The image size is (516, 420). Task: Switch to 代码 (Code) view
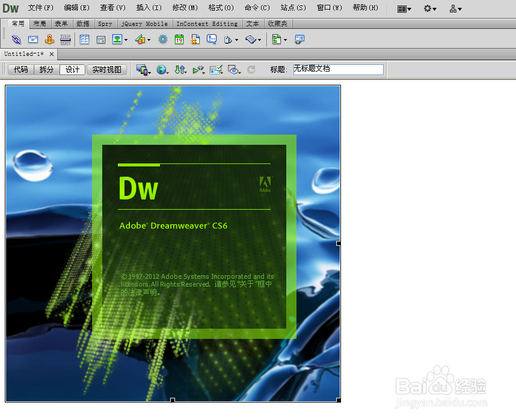click(x=20, y=70)
